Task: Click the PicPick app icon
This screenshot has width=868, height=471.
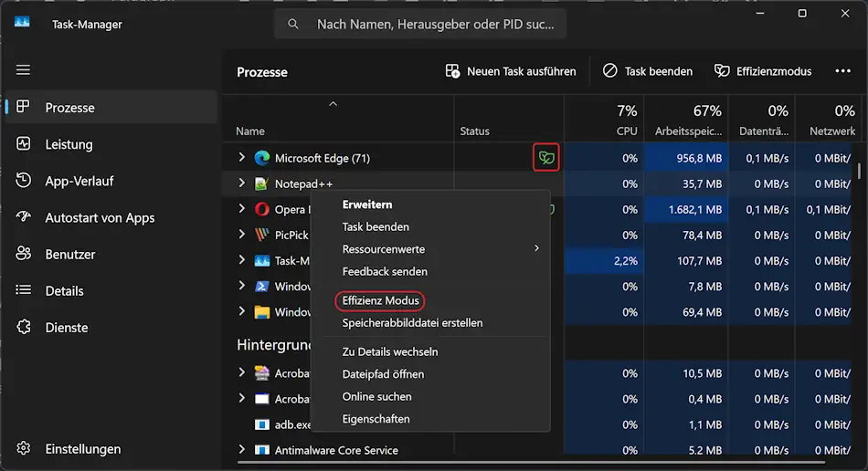Action: coord(262,235)
